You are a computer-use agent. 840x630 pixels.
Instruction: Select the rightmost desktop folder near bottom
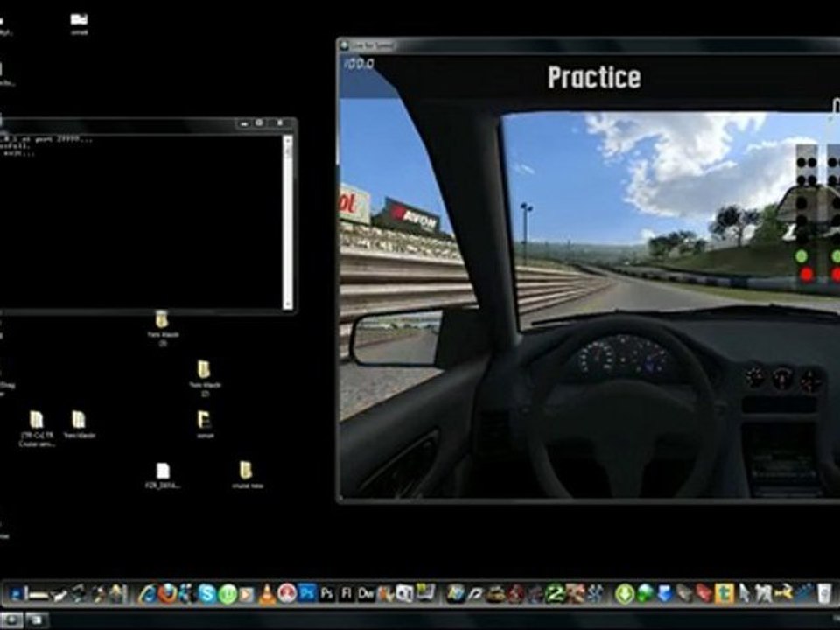click(247, 474)
